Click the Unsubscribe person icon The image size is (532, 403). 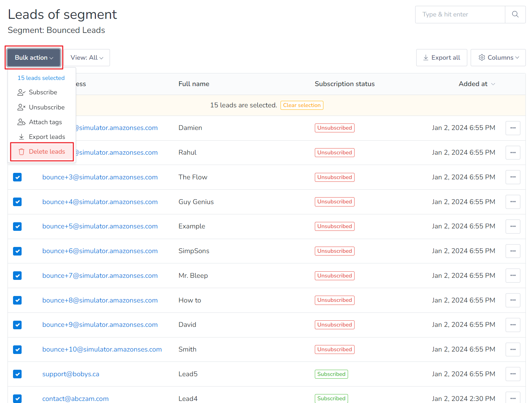coord(21,107)
